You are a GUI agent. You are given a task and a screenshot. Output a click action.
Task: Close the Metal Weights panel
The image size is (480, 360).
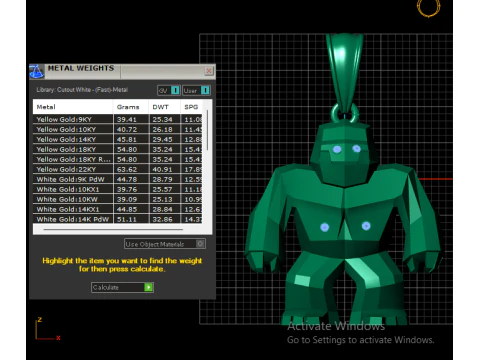(209, 71)
